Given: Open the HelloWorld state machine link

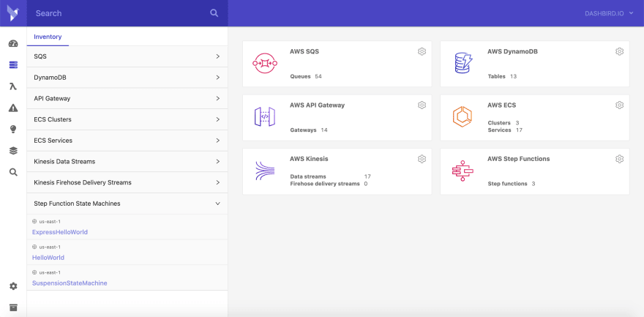Looking at the screenshot, I should (48, 258).
